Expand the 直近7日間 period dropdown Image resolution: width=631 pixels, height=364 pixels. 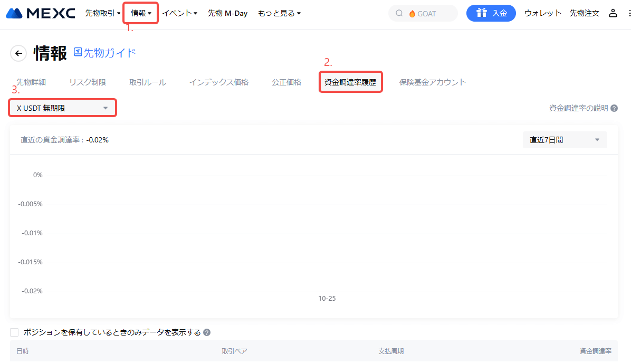[565, 140]
